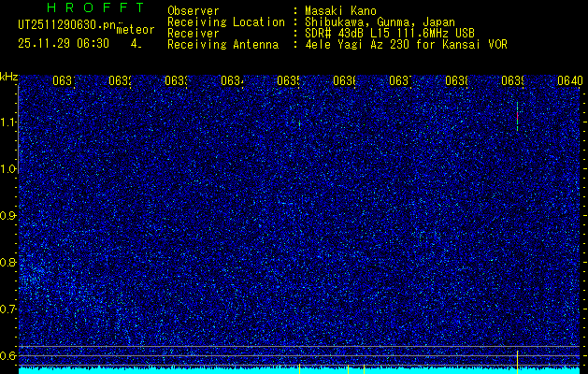The image size is (588, 374).
Task: Click the 0.8 frequency axis label
Action: click(7, 262)
